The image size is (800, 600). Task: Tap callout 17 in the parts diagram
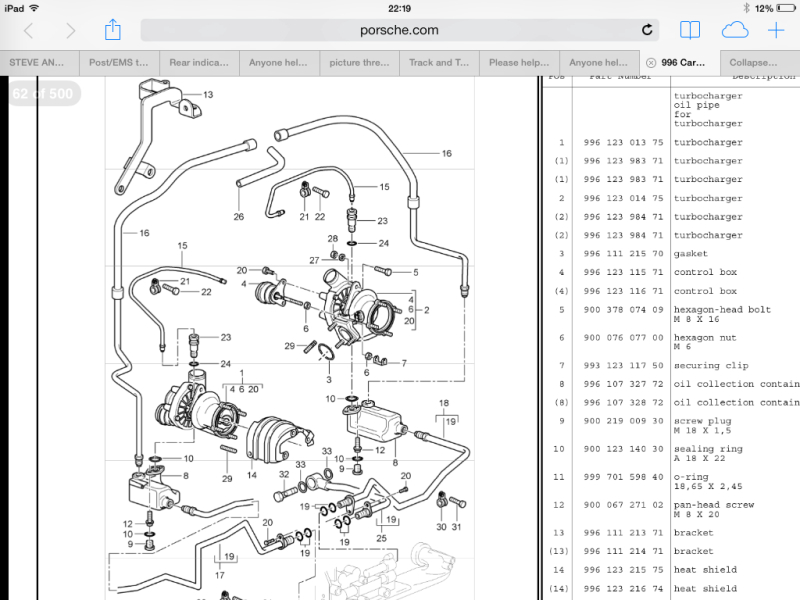[x=219, y=575]
